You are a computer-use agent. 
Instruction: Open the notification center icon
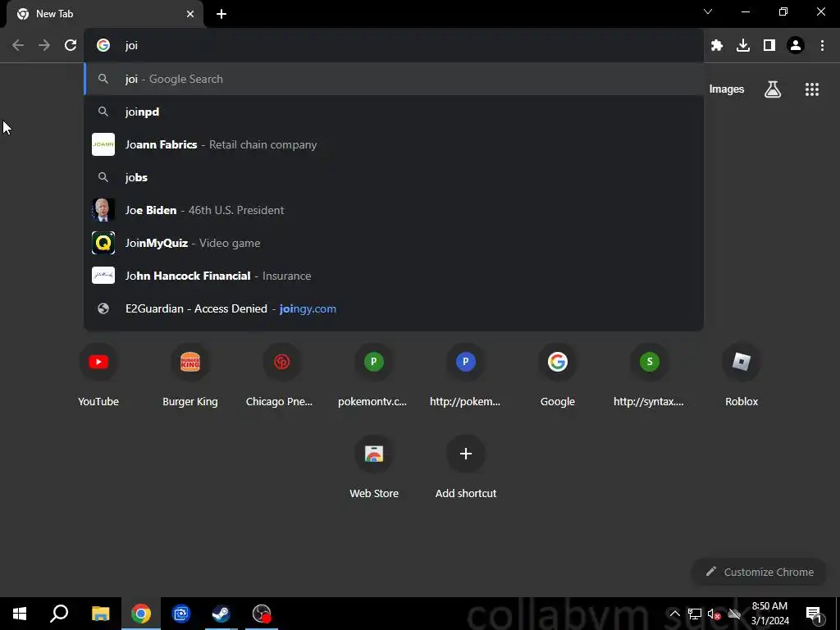click(x=813, y=614)
